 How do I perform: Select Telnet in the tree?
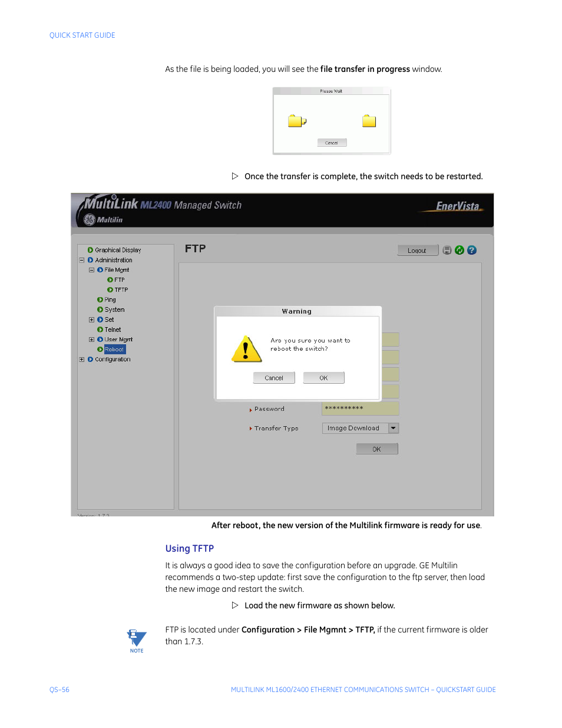coord(113,330)
